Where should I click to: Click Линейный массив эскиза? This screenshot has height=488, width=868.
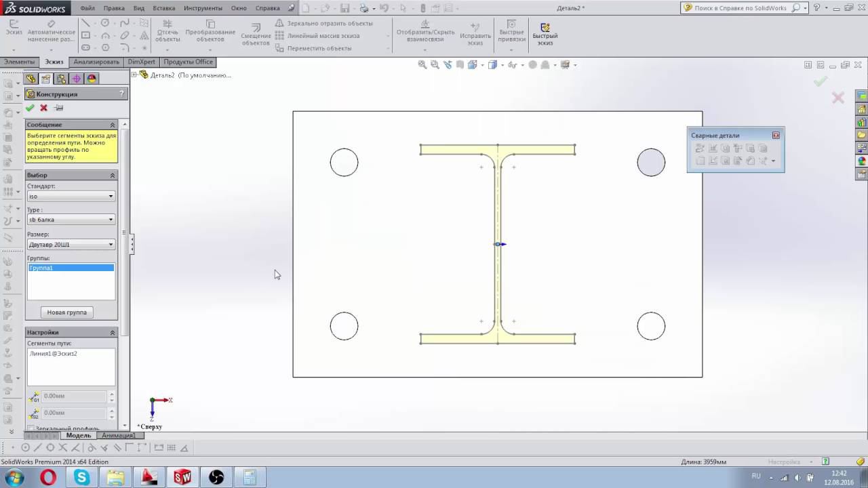tap(317, 35)
